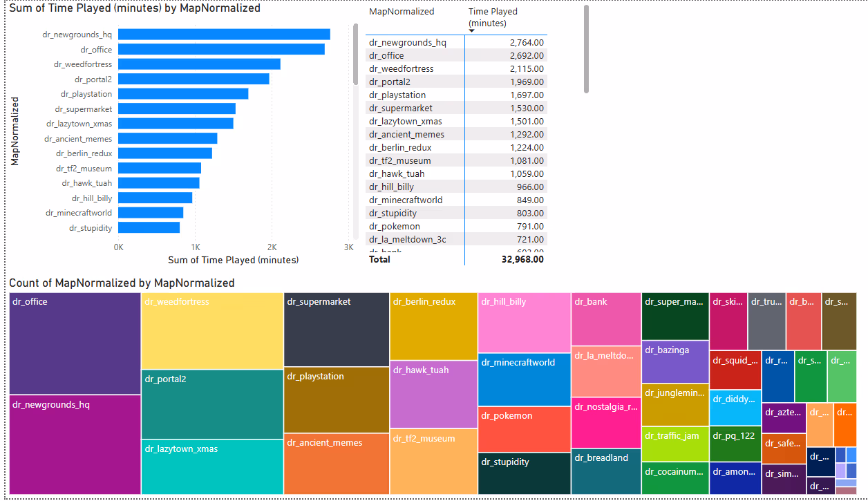
Task: Click the green dr_pq_122 treemap tile
Action: click(x=735, y=444)
